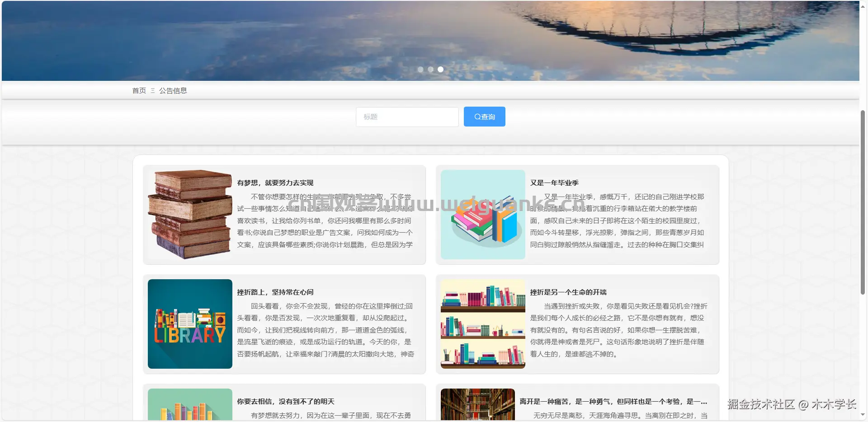868x422 pixels.
Task: Focus the 标题 search input field
Action: pos(407,117)
